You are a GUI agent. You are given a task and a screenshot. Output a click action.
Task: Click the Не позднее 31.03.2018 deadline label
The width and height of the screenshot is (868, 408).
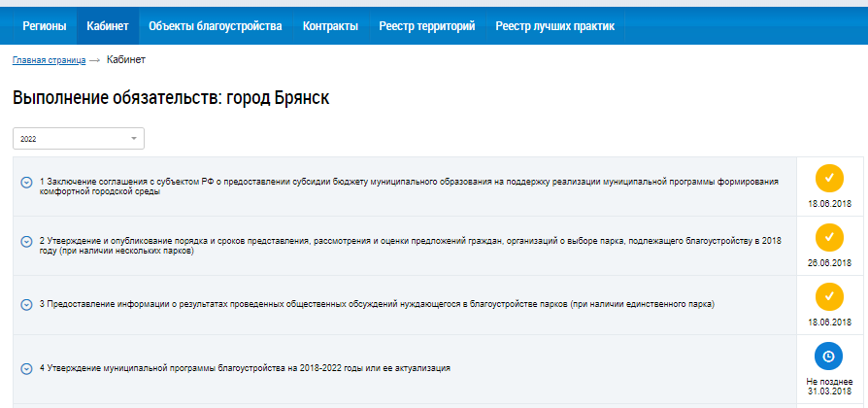pos(828,387)
